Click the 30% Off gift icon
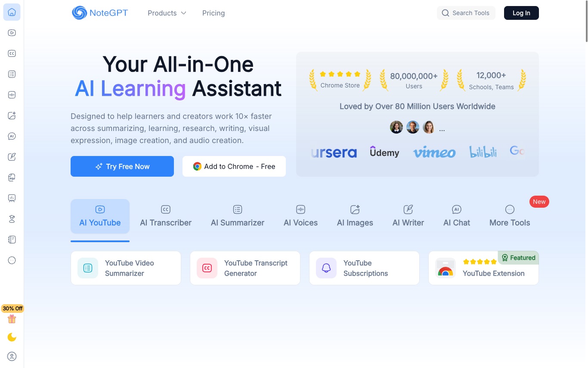 click(12, 319)
